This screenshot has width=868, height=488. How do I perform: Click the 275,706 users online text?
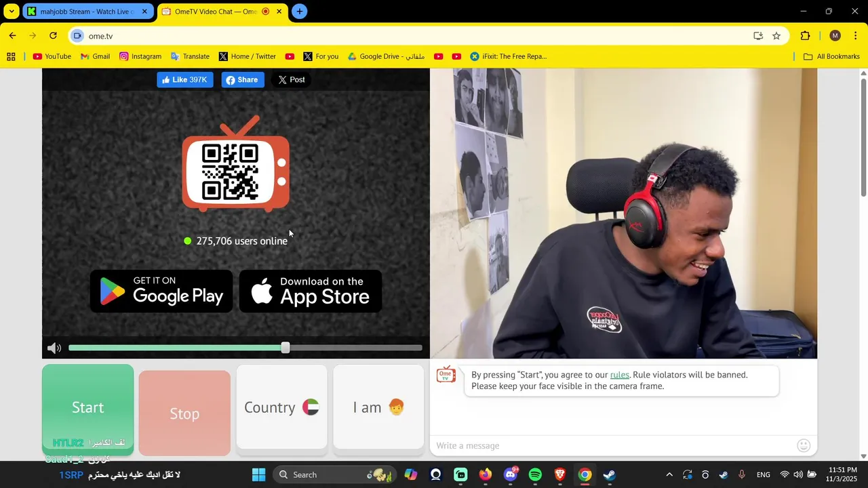coord(242,241)
